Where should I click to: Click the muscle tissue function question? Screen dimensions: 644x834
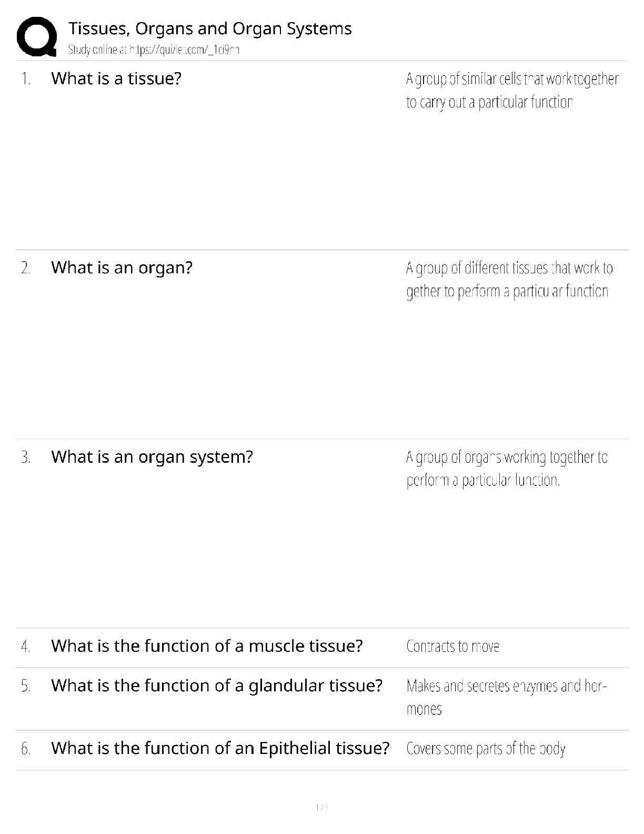pos(207,646)
